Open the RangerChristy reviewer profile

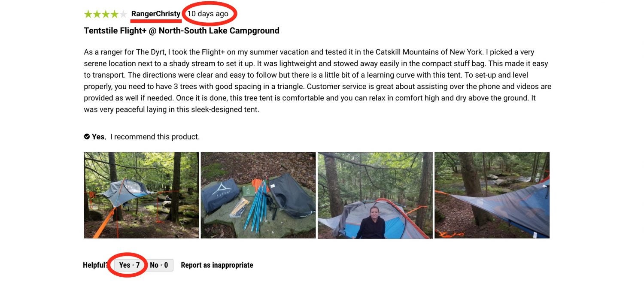pos(156,14)
